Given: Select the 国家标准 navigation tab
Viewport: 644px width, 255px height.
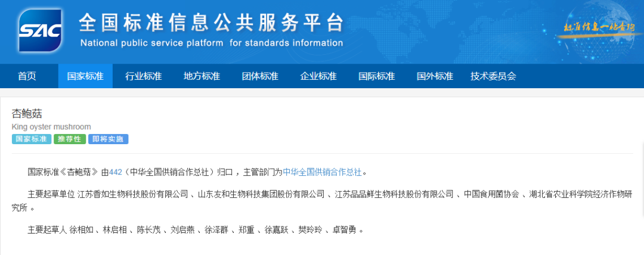Looking at the screenshot, I should tap(85, 76).
